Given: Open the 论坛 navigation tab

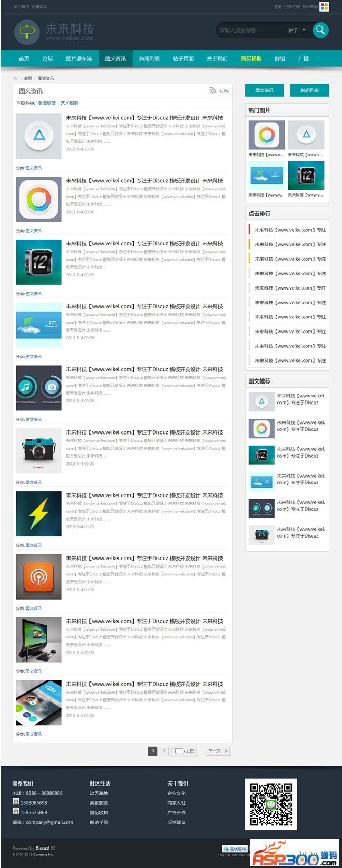Looking at the screenshot, I should [48, 59].
